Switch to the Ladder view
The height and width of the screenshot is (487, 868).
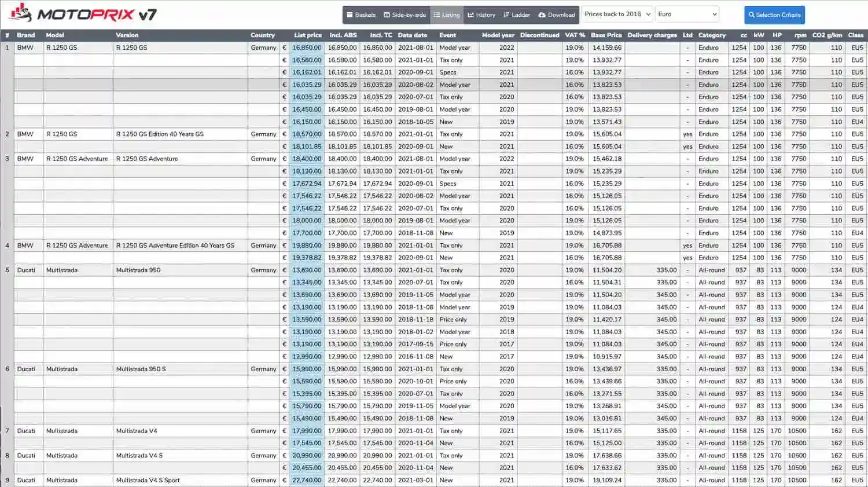click(x=517, y=15)
